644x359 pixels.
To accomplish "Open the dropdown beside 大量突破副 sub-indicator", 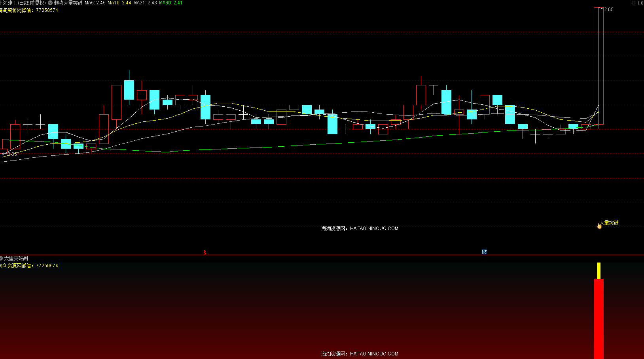I will coord(1,258).
